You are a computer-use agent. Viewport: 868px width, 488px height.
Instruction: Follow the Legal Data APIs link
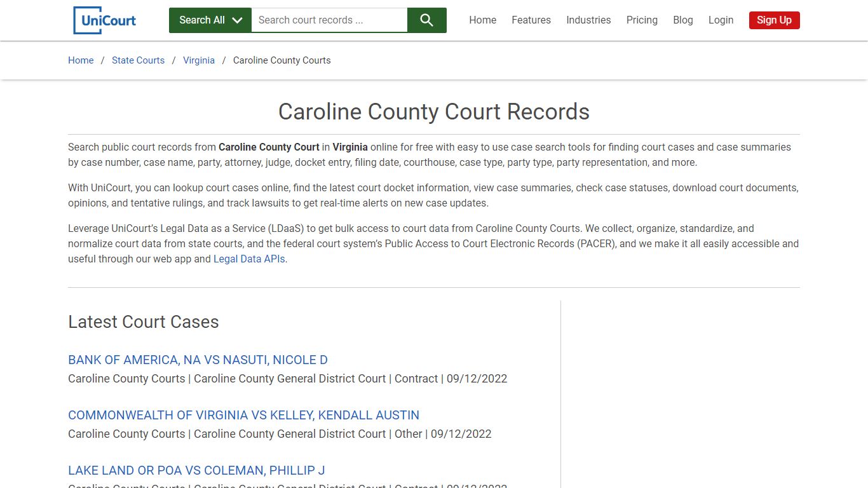tap(249, 259)
